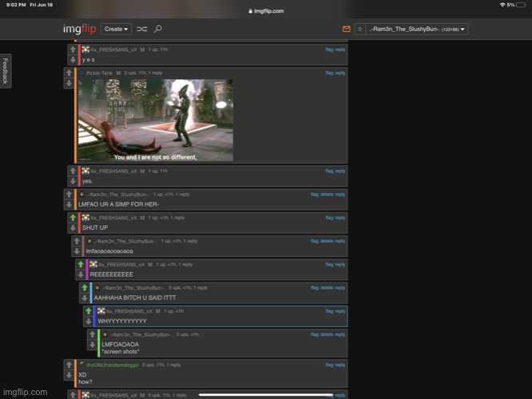Upvote theONLYrandomdoggo's 'XD how?' comment
This screenshot has width=532, height=399.
click(69, 365)
